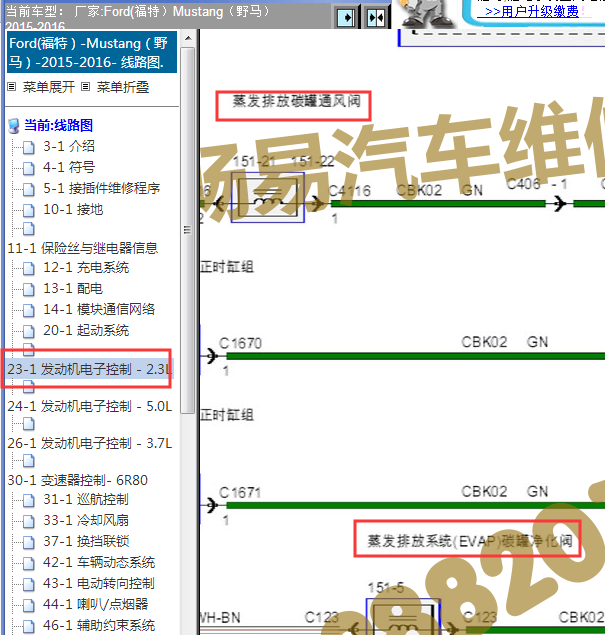Open the 用户升级缴费 link

coord(531,11)
